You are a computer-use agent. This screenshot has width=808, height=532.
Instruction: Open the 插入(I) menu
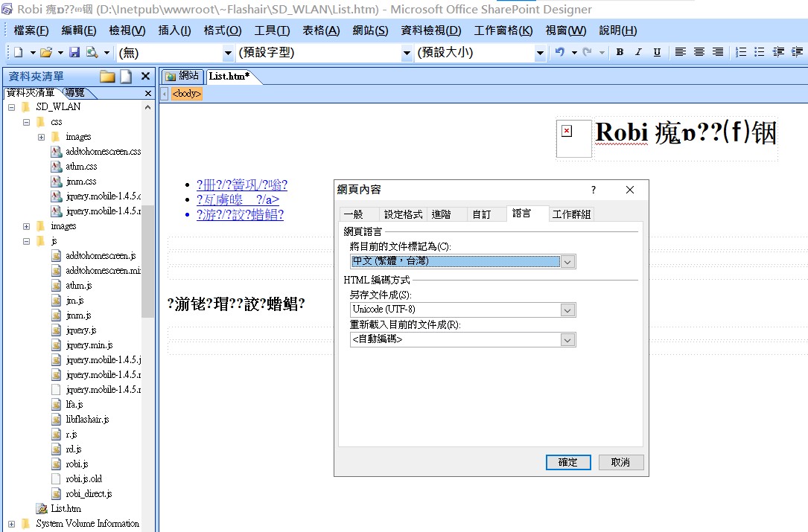point(175,31)
